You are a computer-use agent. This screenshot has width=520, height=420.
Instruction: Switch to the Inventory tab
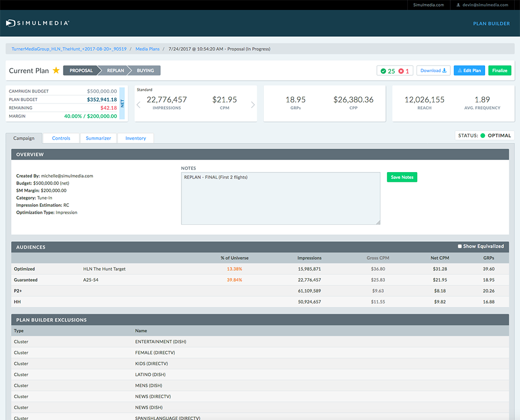(136, 138)
